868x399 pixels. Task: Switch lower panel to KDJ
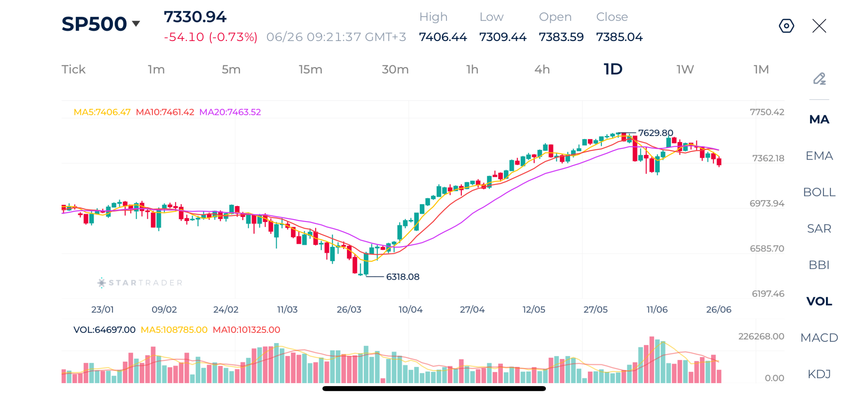click(x=819, y=374)
